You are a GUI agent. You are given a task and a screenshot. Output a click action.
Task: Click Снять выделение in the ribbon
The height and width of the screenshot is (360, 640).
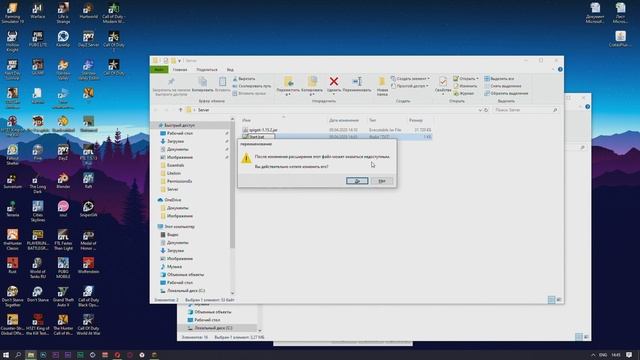[x=503, y=86]
